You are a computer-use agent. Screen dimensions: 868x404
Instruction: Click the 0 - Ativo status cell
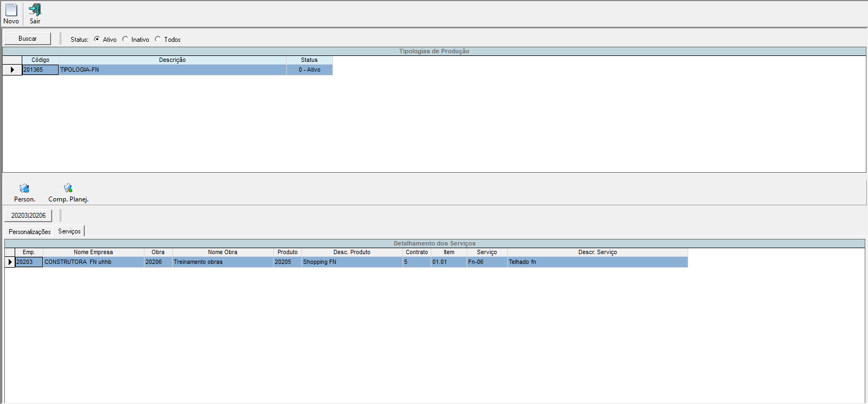309,70
